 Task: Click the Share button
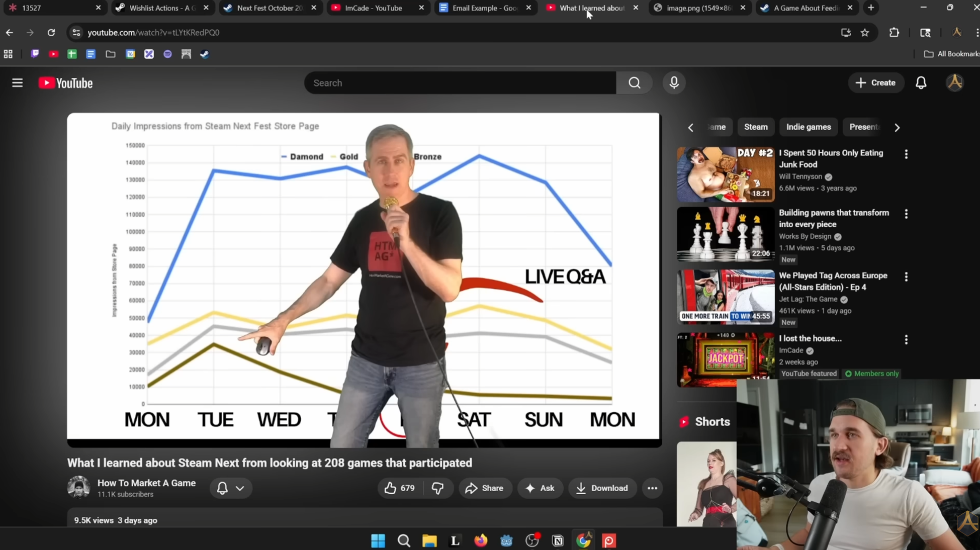point(485,488)
